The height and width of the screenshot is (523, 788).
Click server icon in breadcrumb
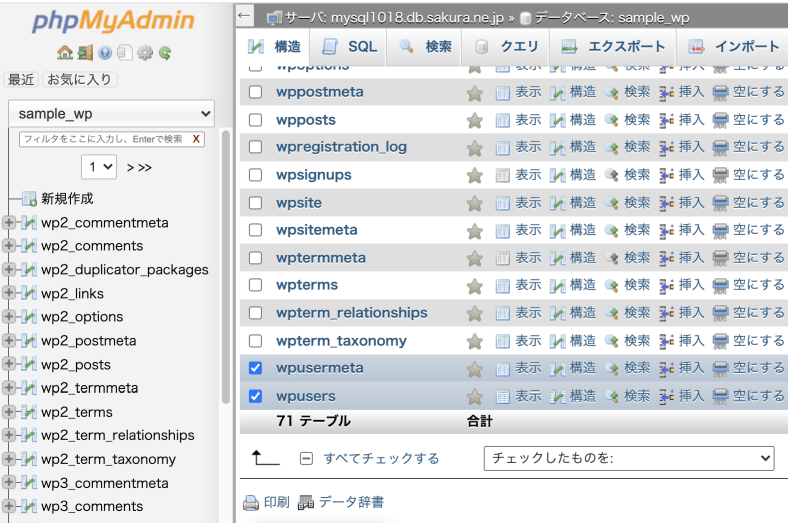(274, 19)
